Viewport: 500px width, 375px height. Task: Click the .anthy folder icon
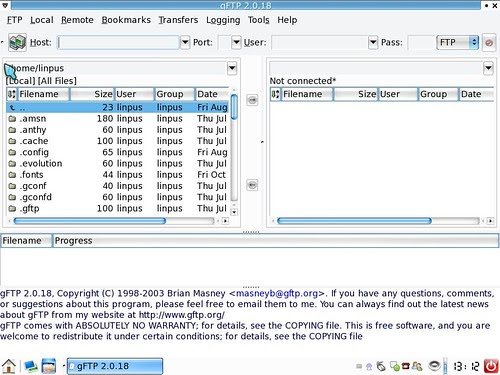[12, 130]
